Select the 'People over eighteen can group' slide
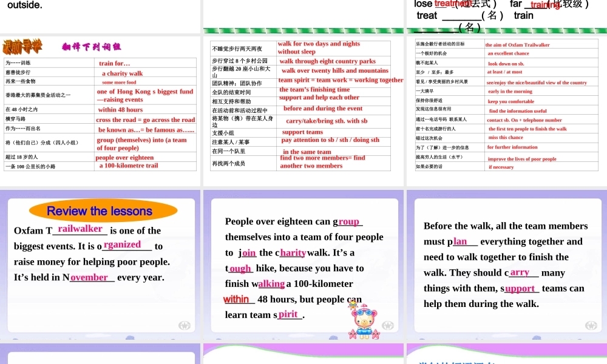 (x=303, y=265)
